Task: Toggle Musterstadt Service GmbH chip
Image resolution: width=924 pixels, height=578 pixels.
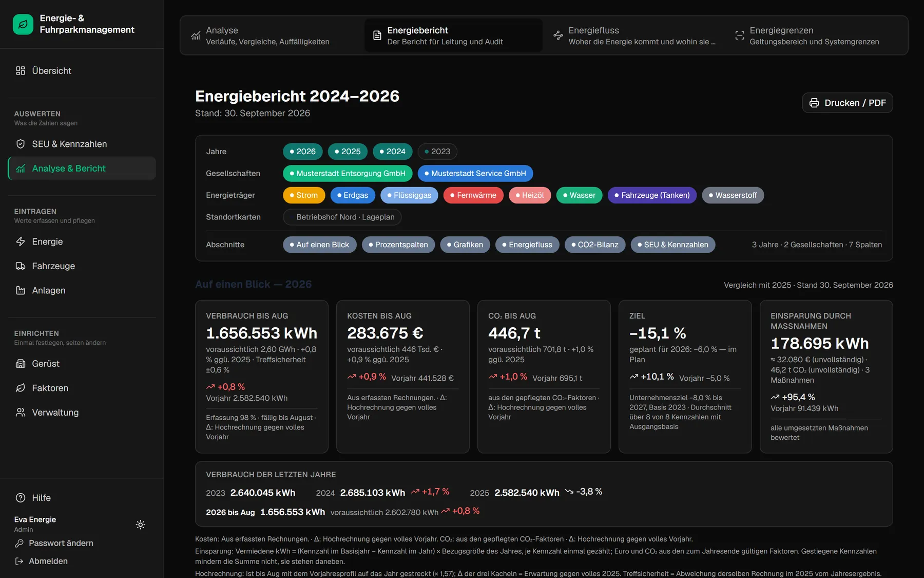Action: pos(475,174)
